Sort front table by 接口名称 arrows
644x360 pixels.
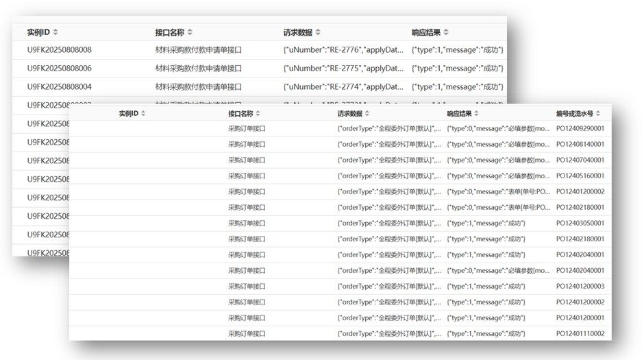pyautogui.click(x=258, y=113)
